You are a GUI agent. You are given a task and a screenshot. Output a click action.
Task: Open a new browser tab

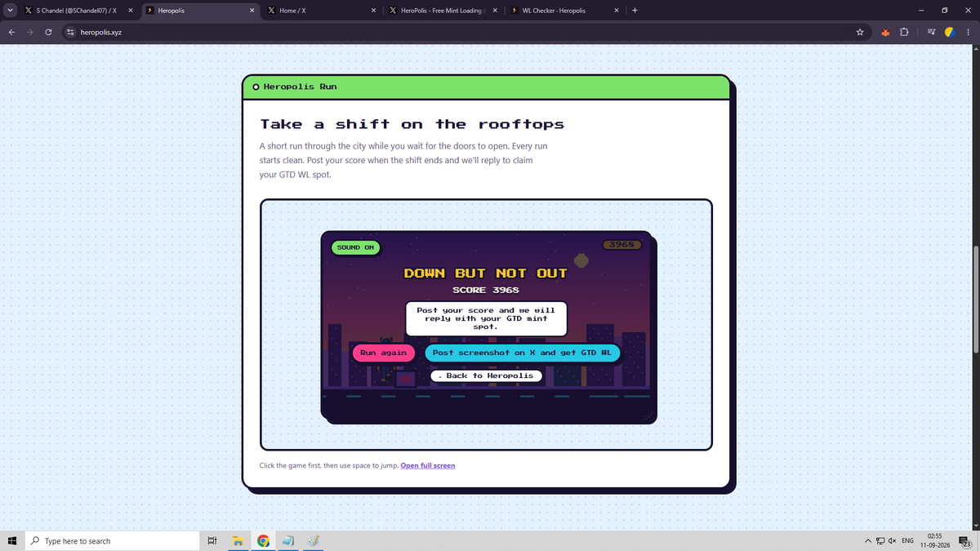[635, 11]
